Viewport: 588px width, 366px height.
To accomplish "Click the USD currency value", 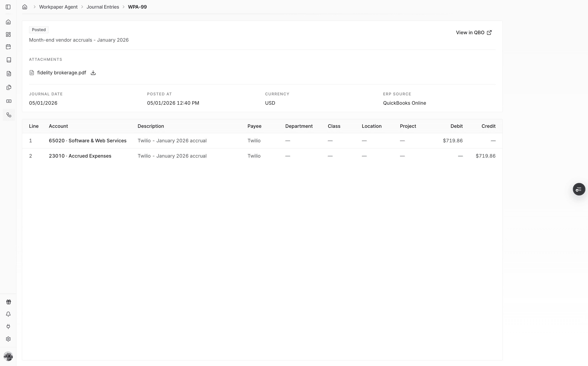I will pyautogui.click(x=270, y=103).
